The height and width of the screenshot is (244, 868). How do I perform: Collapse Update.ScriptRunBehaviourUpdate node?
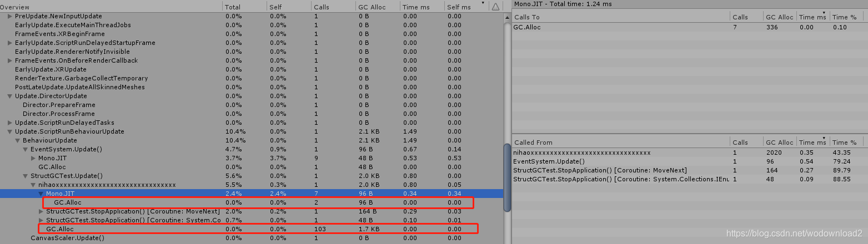(x=10, y=131)
